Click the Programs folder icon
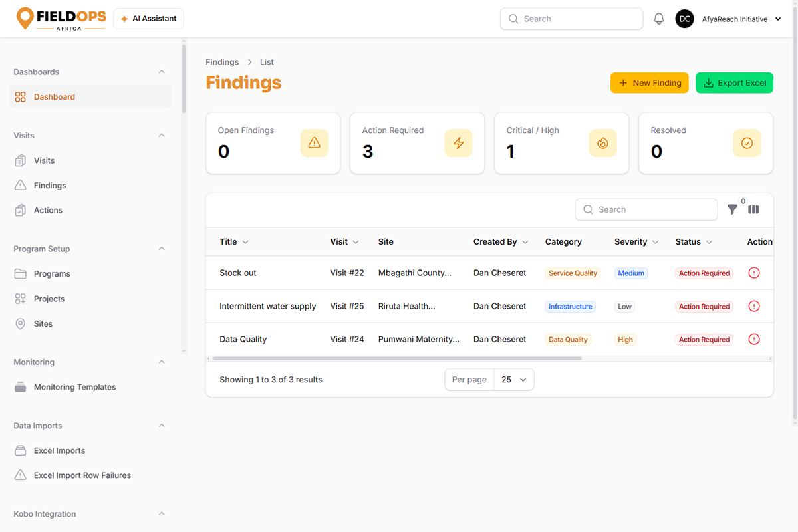The height and width of the screenshot is (532, 798). pos(21,274)
